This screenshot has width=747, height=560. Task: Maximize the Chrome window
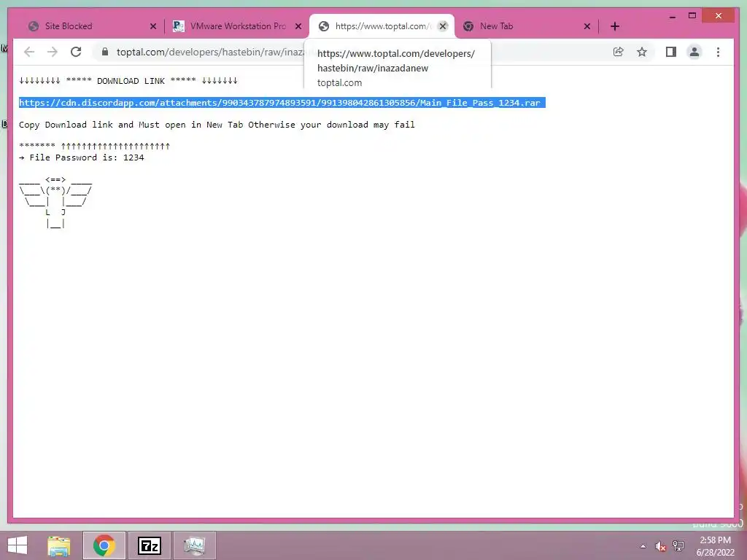click(x=692, y=16)
